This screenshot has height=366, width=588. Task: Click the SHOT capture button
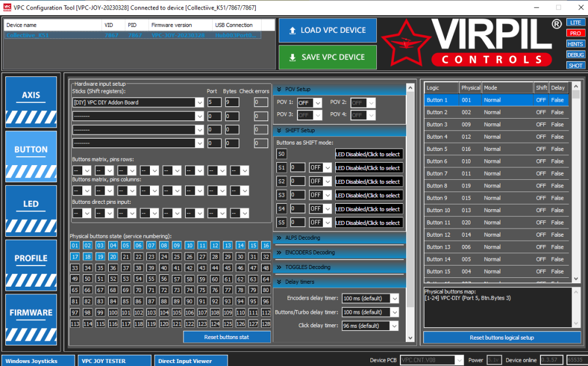(576, 65)
